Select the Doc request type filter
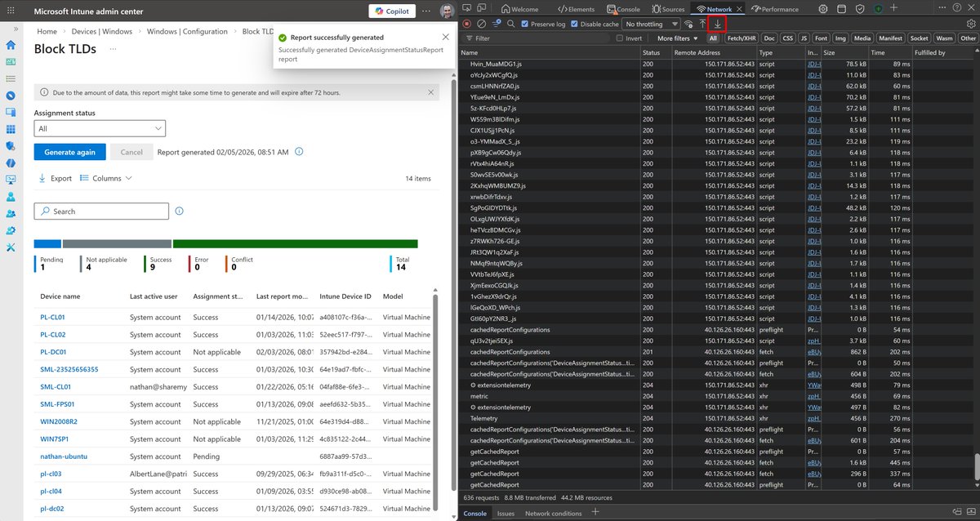 pos(768,38)
